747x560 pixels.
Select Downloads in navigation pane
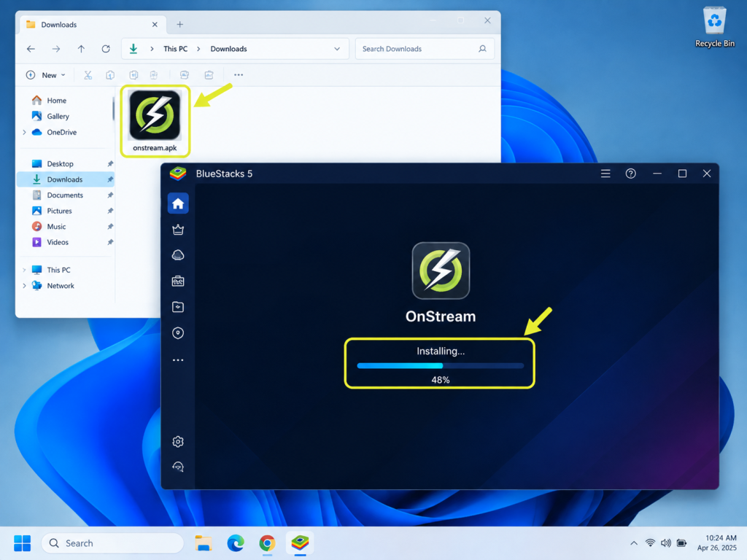[x=66, y=179]
